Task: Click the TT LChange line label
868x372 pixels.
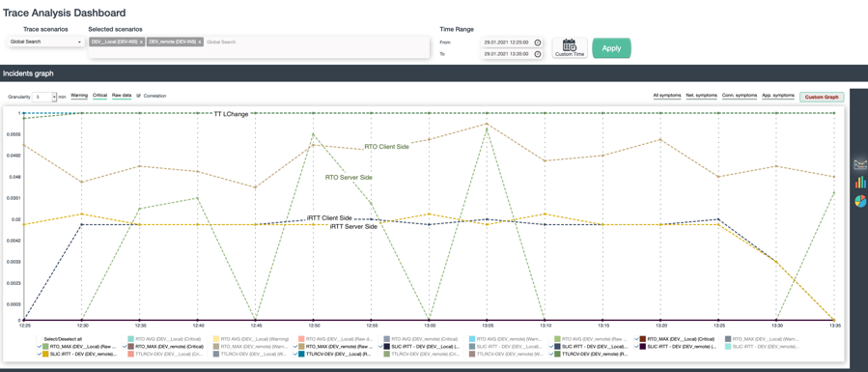Action: click(231, 114)
